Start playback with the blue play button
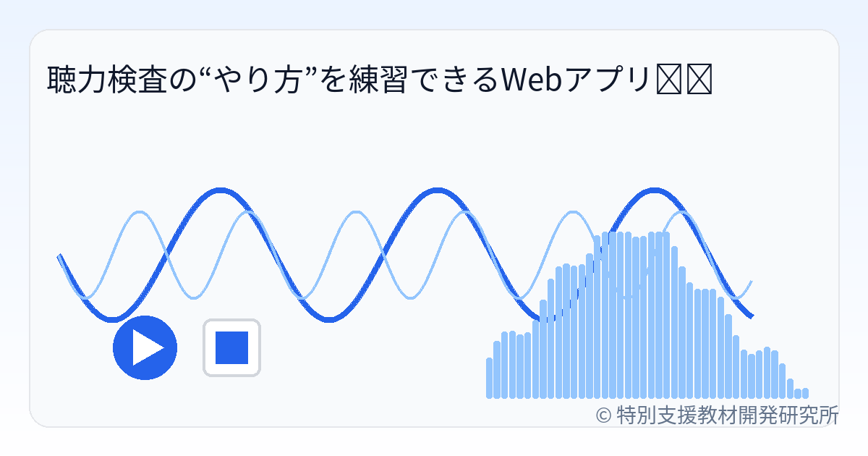 coord(145,347)
